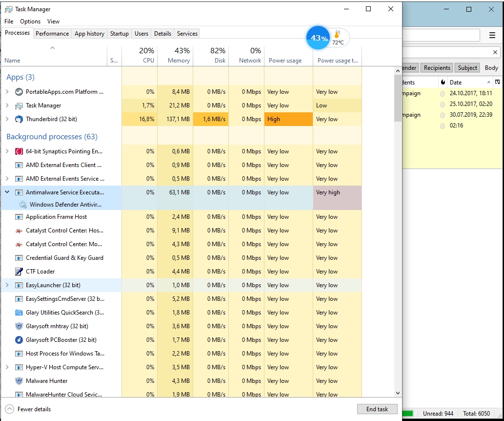Toggle the Body quick filter in Thunderbird
The height and width of the screenshot is (421, 504).
click(491, 68)
